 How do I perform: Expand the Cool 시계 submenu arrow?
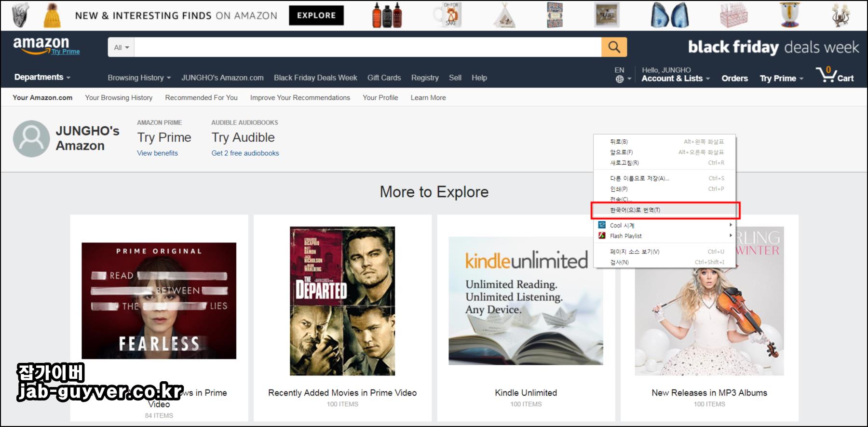(x=731, y=225)
